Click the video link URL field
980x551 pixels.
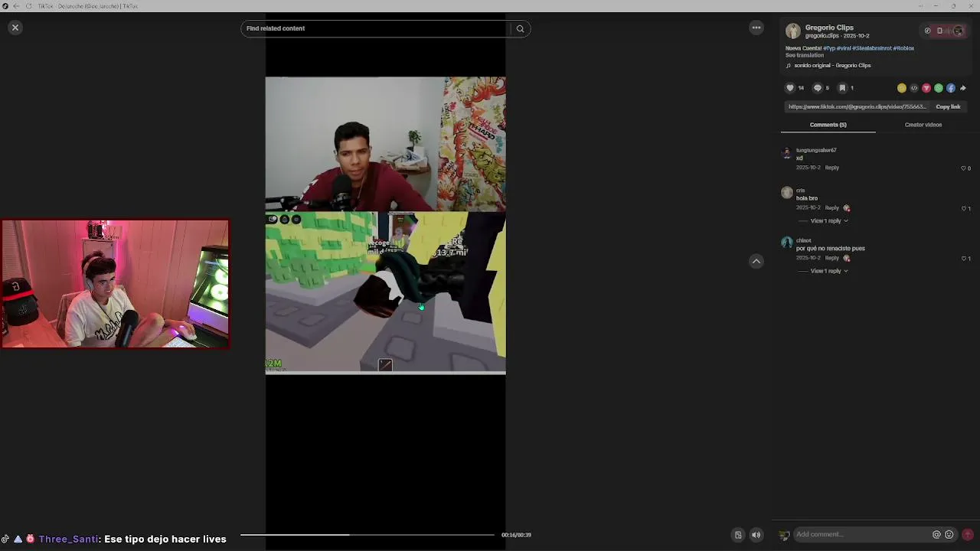[857, 107]
